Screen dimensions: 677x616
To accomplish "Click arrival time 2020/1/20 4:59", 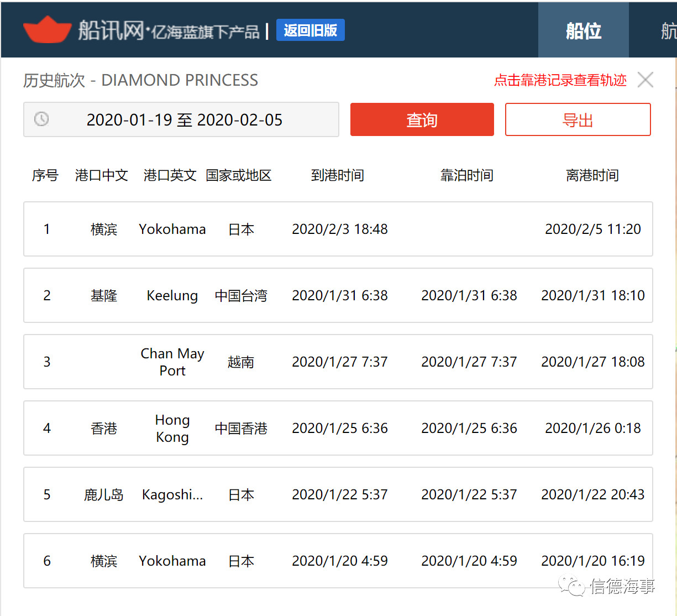I will pos(340,561).
